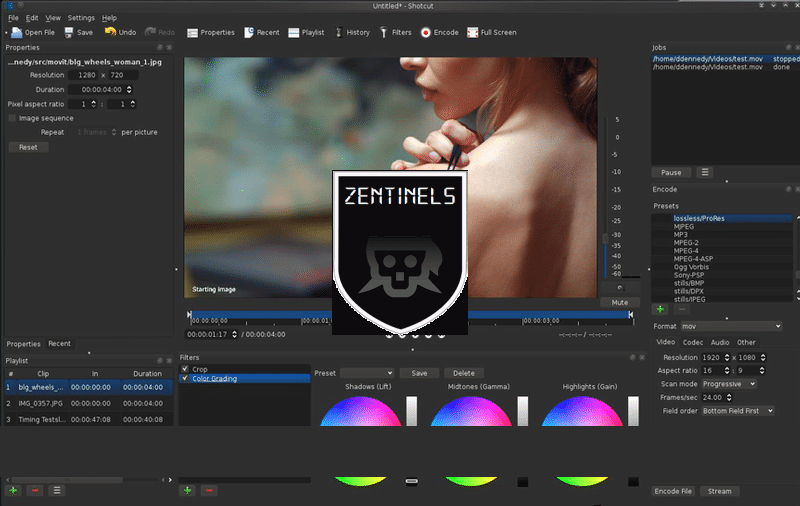Open the Field order dropdown
Image resolution: width=800 pixels, height=506 pixels.
(x=738, y=411)
